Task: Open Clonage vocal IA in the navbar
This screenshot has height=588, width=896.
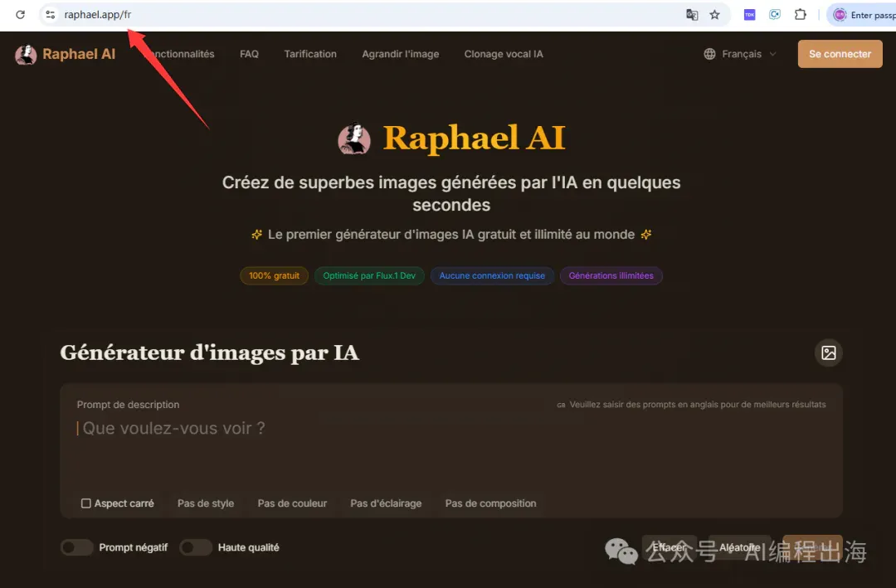Action: 504,54
